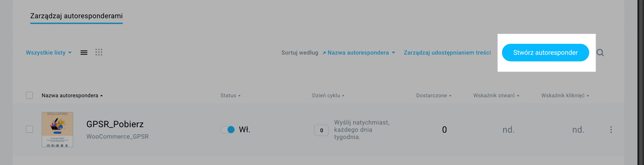Open the GPSR_Pobierz autoresponder name
Image resolution: width=644 pixels, height=165 pixels.
point(115,124)
